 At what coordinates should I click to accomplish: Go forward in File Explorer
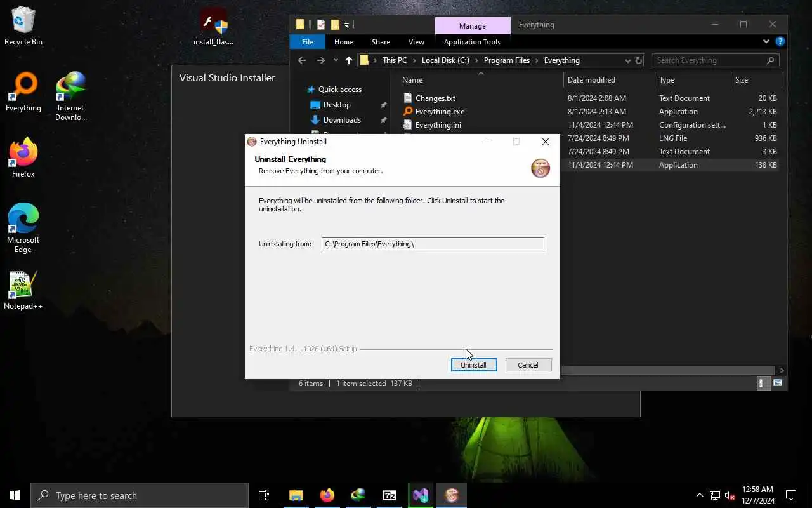tap(321, 60)
